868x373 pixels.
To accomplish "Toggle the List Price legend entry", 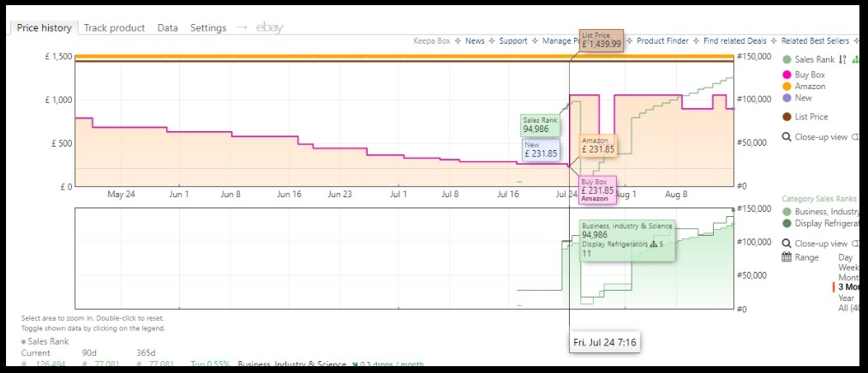I will [x=805, y=117].
